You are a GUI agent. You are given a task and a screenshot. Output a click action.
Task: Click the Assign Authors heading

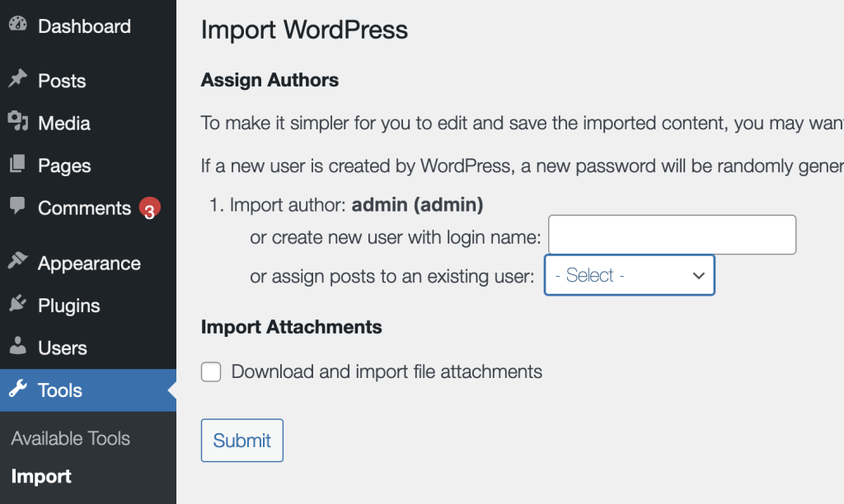tap(270, 80)
